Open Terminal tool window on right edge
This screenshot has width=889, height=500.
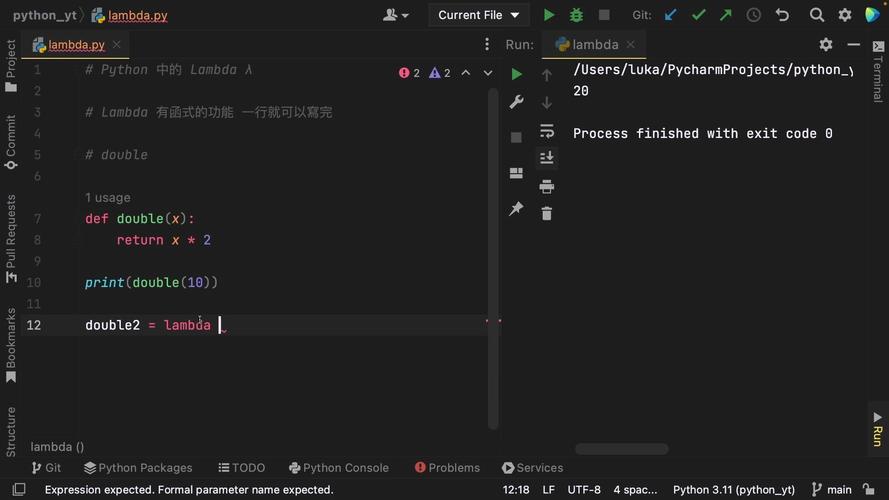coord(878,71)
